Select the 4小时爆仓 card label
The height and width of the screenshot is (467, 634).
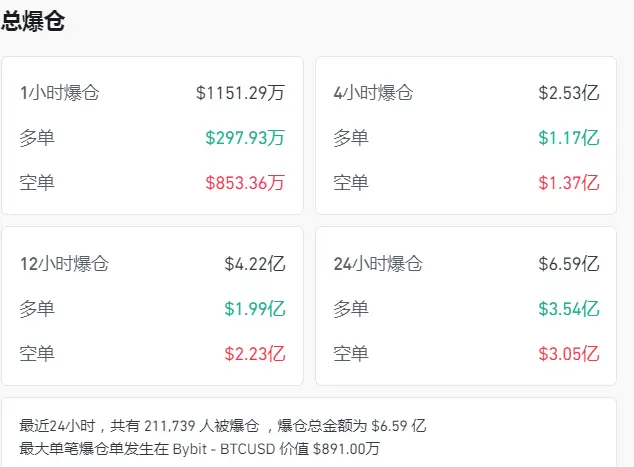(373, 93)
